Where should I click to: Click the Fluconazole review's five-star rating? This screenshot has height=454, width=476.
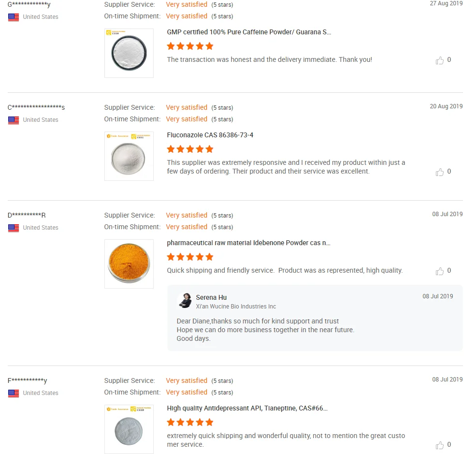[x=190, y=149]
